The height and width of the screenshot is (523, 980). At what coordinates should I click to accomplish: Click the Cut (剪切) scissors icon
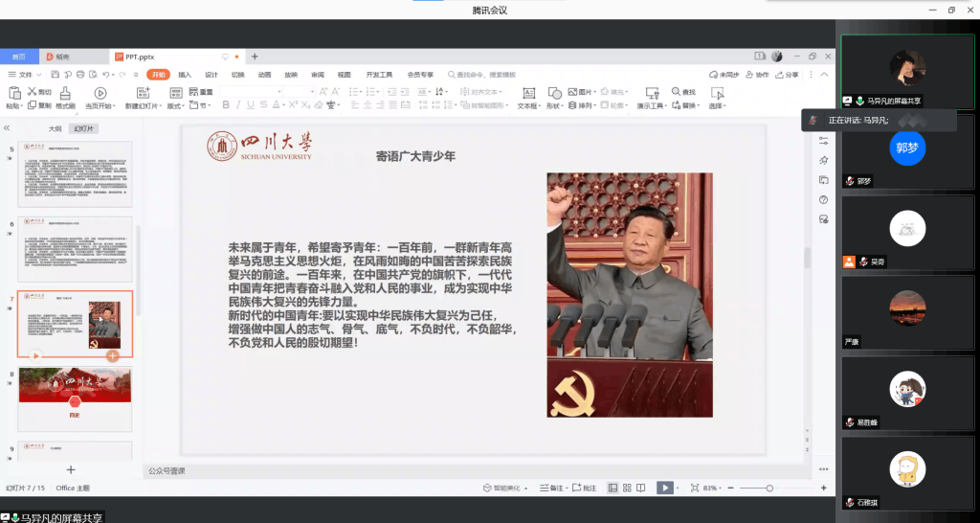point(39,92)
